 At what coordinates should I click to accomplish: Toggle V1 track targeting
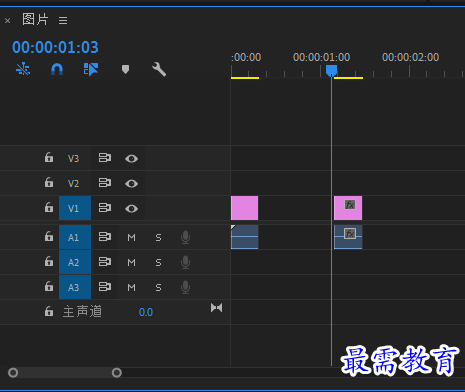click(75, 208)
